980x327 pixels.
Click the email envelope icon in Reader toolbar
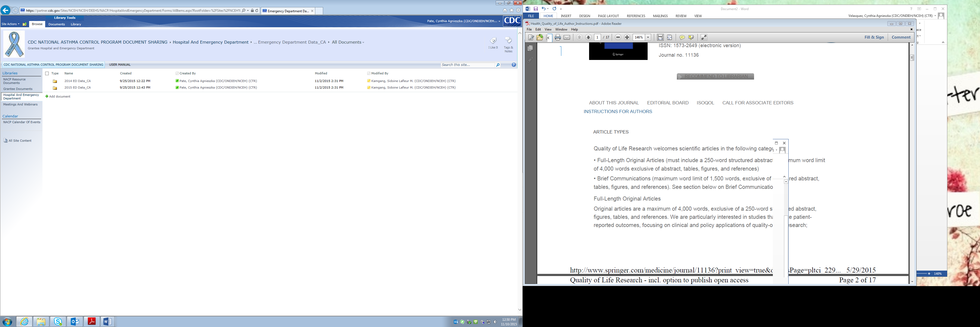567,37
